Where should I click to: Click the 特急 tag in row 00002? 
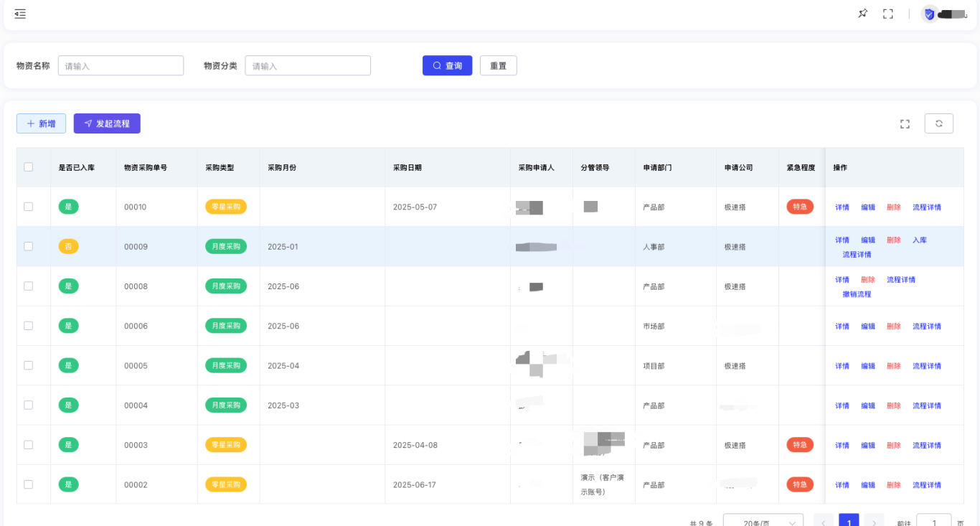click(800, 484)
